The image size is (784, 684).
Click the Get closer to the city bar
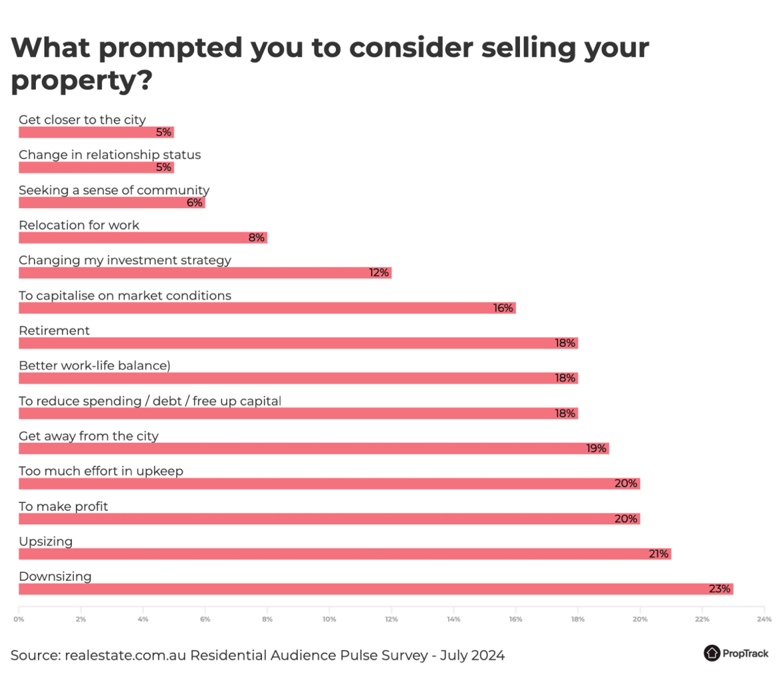tap(96, 132)
